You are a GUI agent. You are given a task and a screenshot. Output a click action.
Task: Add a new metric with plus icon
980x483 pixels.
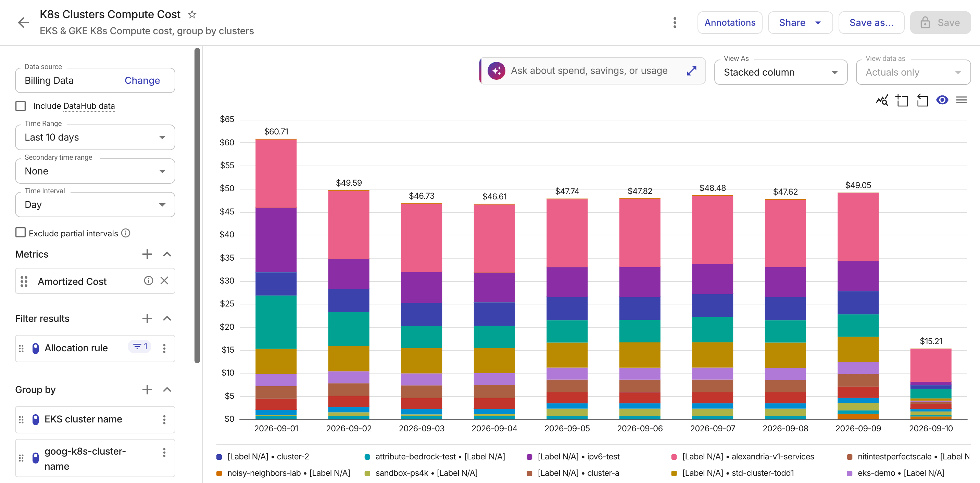click(147, 254)
